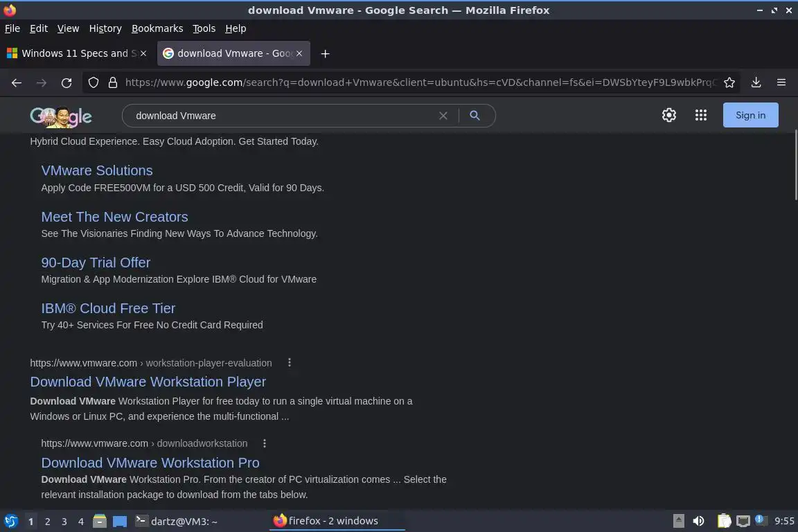Open the History menu
This screenshot has width=798, height=532.
105,28
